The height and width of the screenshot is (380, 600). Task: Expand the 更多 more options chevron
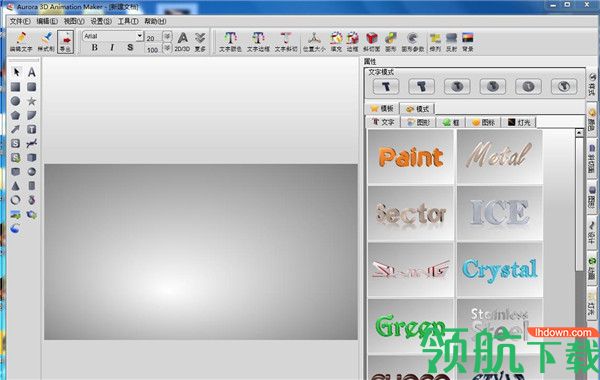point(200,42)
